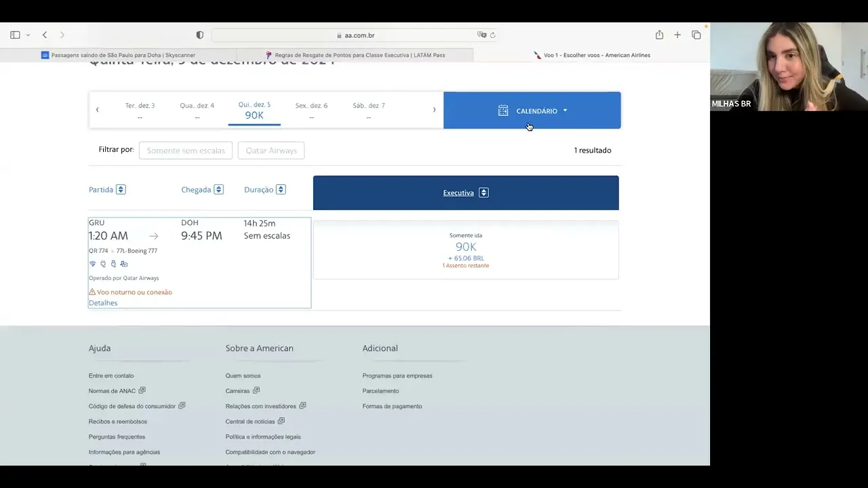Click the 77L-Boeing 777 aircraft text
Screen dimensions: 868x488
[x=137, y=251]
